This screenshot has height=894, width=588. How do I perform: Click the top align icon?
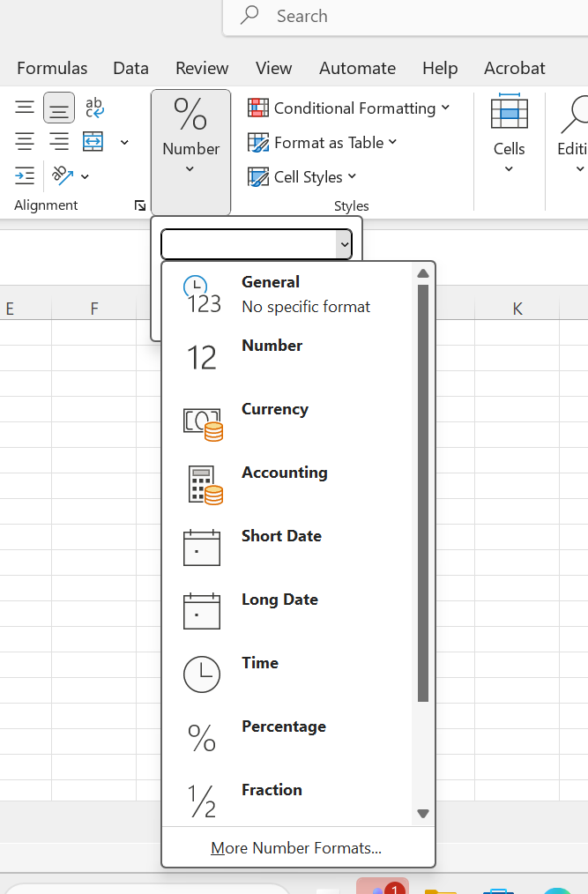point(25,108)
